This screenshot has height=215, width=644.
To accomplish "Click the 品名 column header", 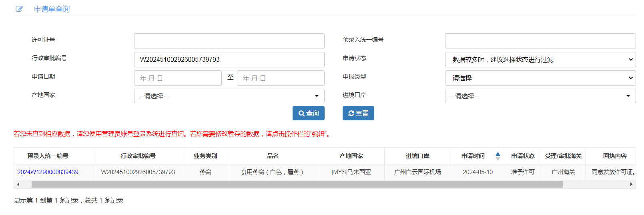I will [273, 156].
